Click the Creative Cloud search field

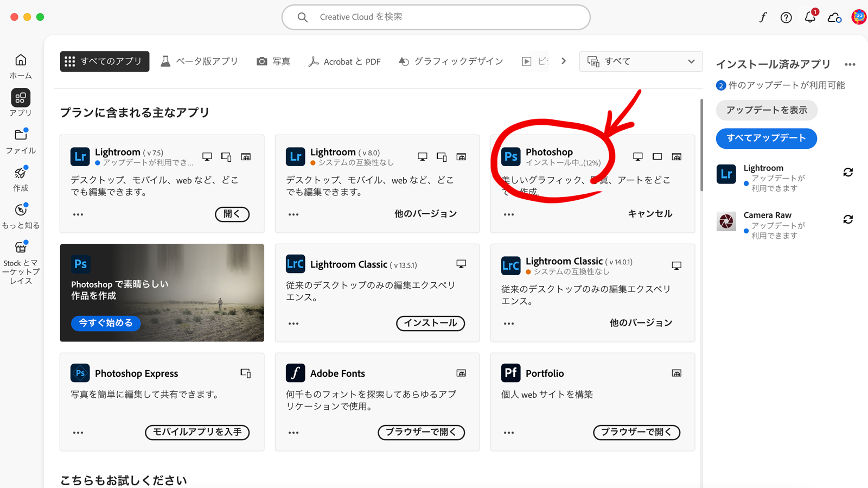[436, 17]
